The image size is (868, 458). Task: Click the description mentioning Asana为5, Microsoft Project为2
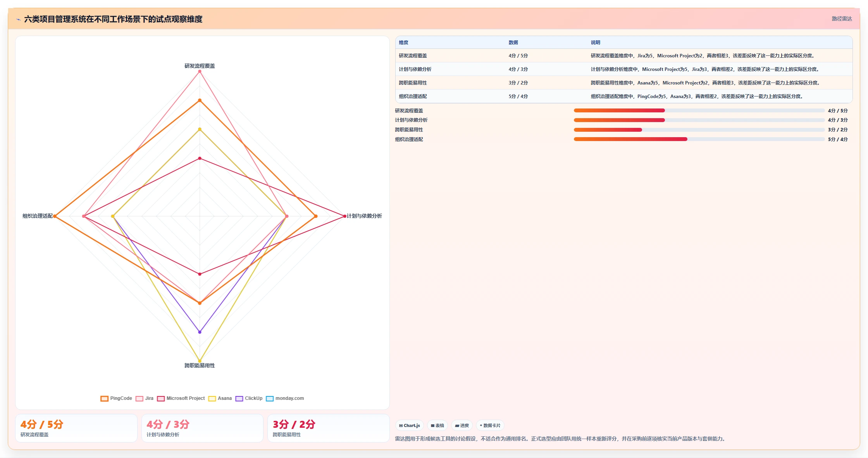(706, 83)
